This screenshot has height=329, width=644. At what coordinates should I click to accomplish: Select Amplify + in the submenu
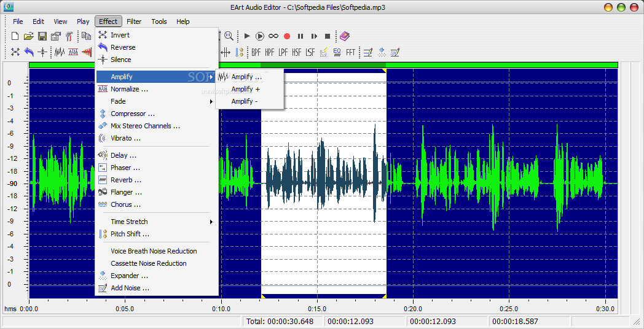pyautogui.click(x=249, y=89)
